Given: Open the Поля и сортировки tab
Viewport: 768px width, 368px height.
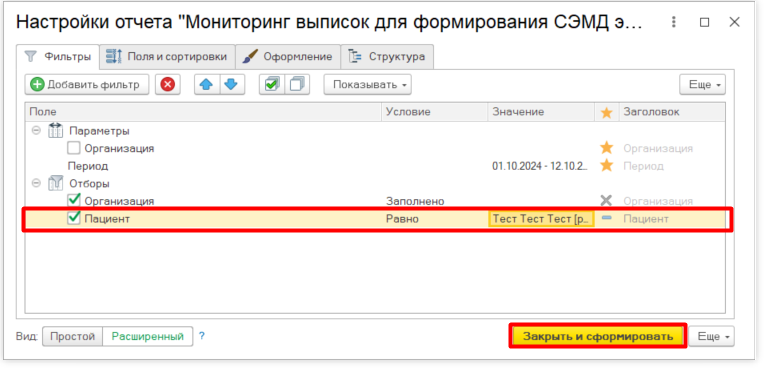Looking at the screenshot, I should point(167,57).
